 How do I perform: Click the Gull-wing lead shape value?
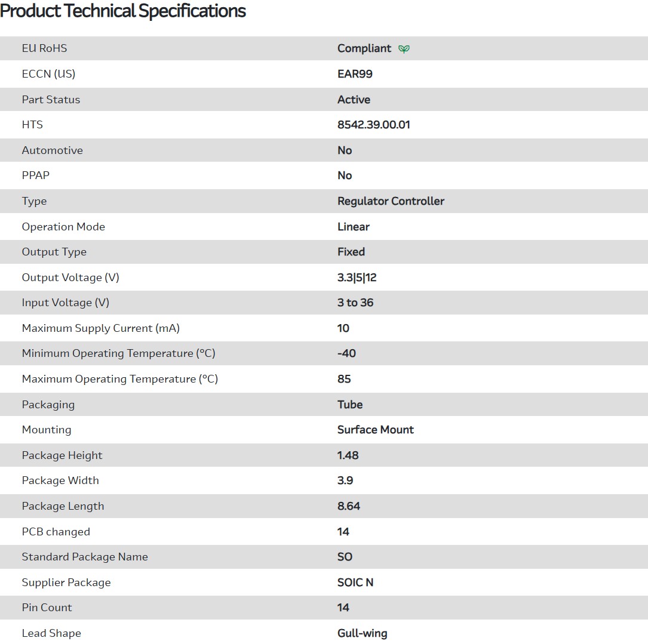tap(362, 633)
